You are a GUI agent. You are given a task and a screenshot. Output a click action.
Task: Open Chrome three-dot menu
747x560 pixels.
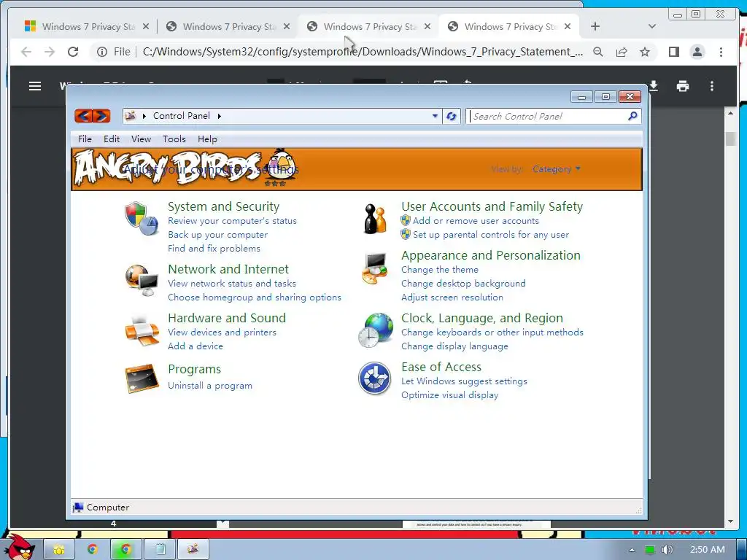[721, 52]
